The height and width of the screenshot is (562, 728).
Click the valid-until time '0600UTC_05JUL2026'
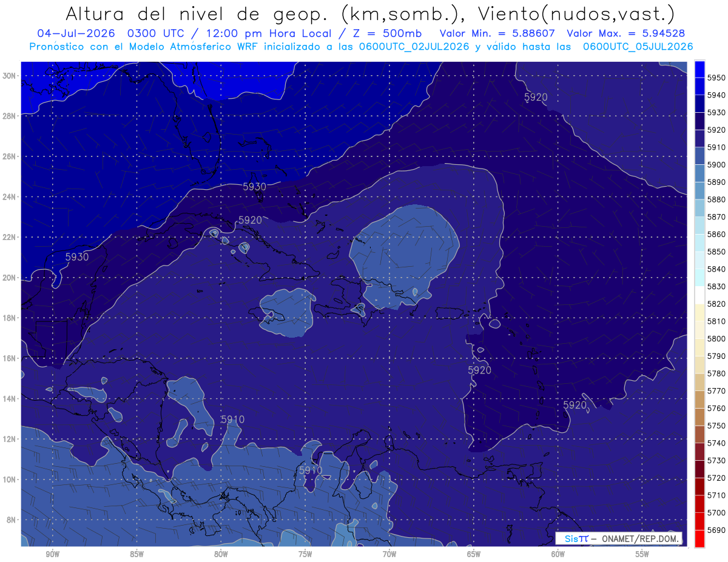[x=638, y=47]
